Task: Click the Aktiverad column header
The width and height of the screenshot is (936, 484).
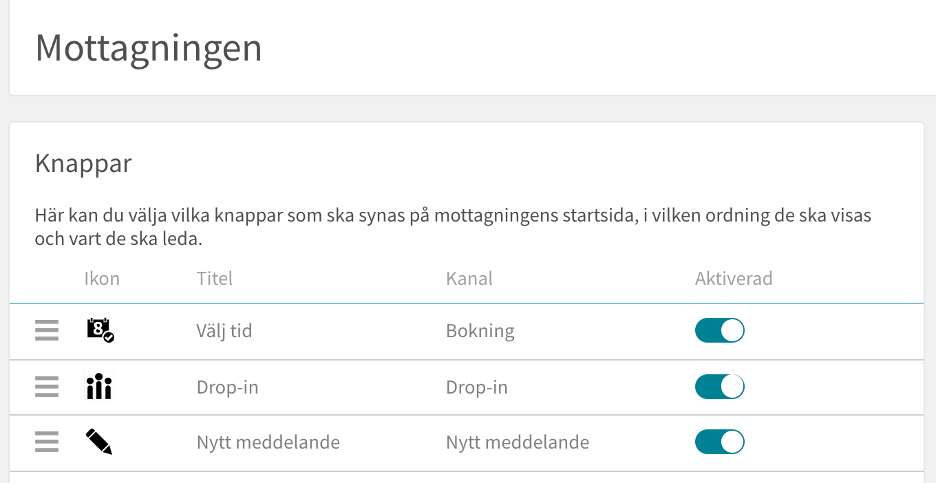Action: [734, 279]
